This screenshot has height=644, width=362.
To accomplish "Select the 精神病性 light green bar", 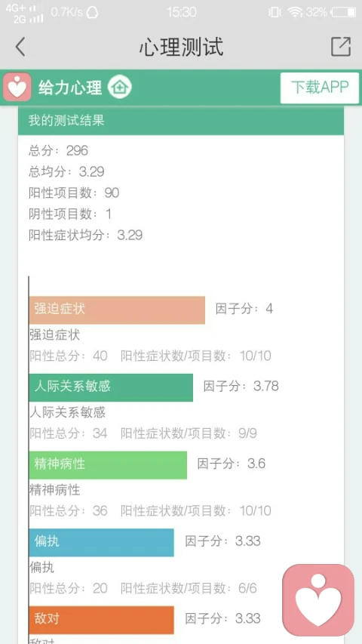I will click(x=108, y=465).
